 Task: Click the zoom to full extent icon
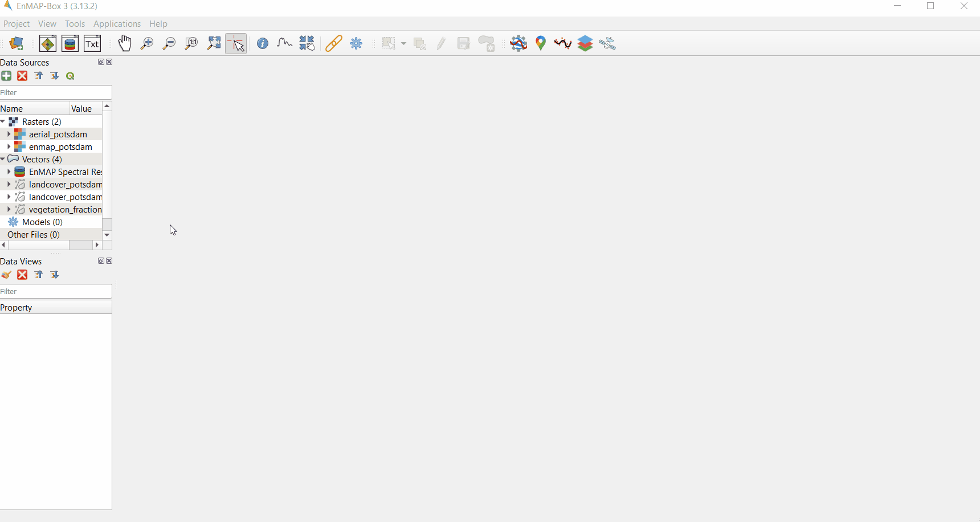click(214, 44)
